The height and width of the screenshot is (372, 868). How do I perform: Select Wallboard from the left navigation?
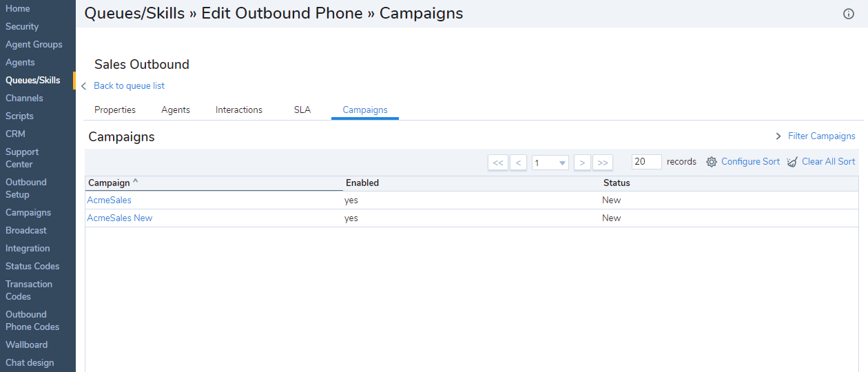tap(27, 344)
